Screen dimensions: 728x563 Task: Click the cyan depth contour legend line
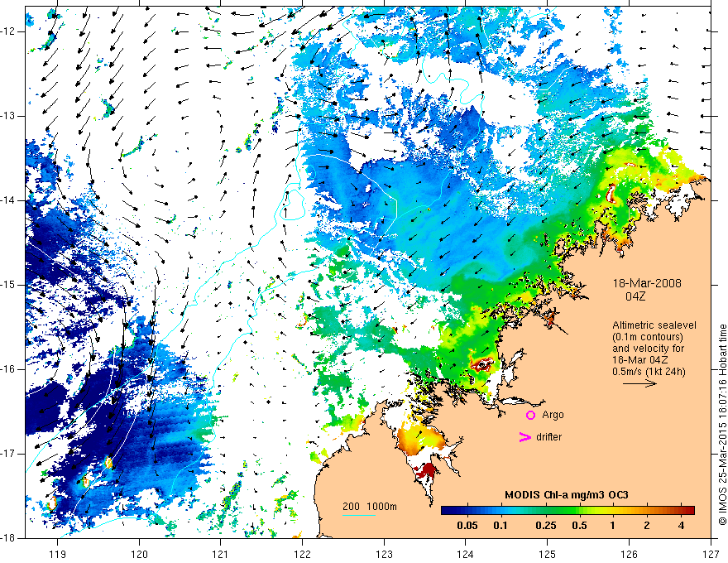[359, 515]
